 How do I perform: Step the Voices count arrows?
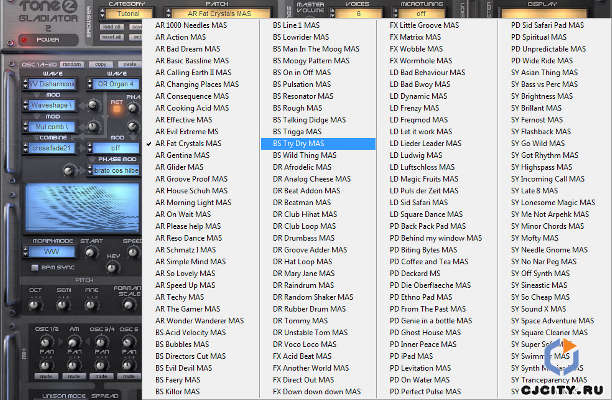coord(332,14)
